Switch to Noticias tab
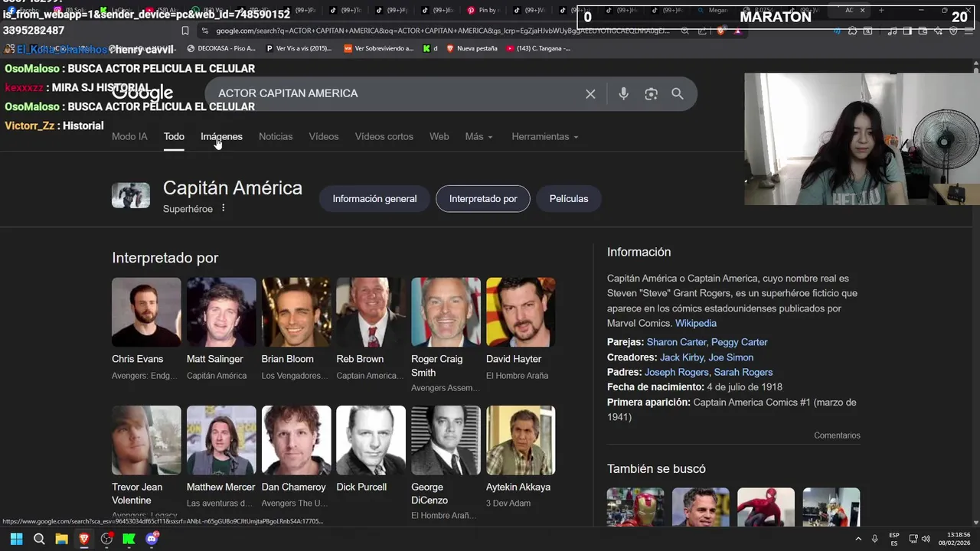This screenshot has height=551, width=980. (276, 136)
